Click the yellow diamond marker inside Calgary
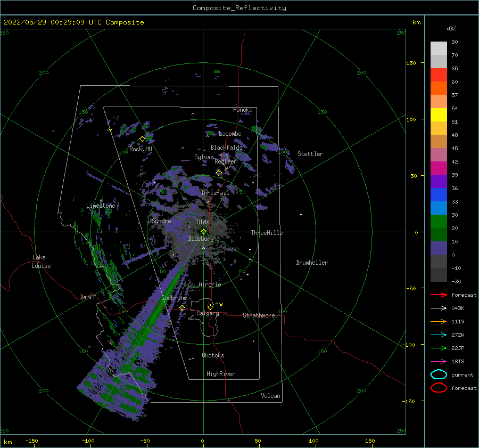Viewport: 479px width, 448px height. click(x=210, y=307)
